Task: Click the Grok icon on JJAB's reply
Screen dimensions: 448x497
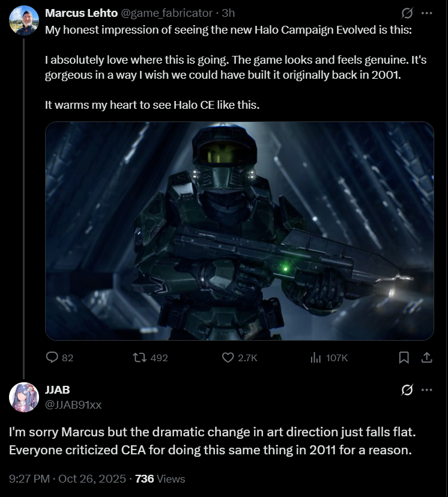Action: click(x=407, y=390)
